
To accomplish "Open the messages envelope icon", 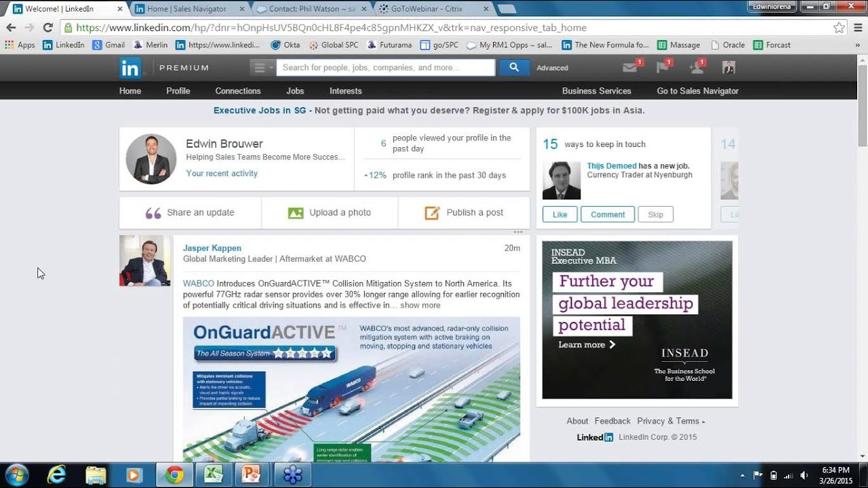I will coord(630,67).
